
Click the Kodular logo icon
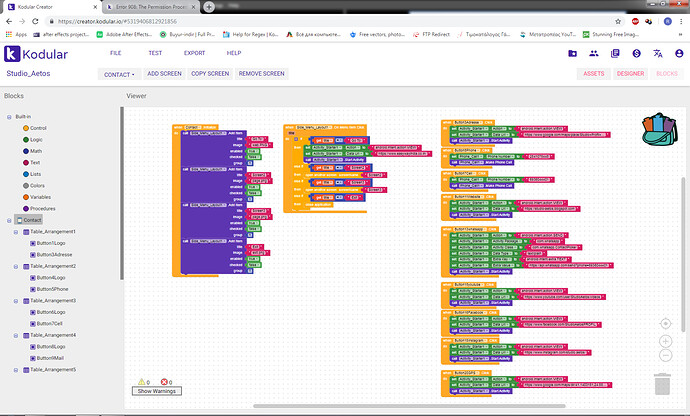point(12,54)
